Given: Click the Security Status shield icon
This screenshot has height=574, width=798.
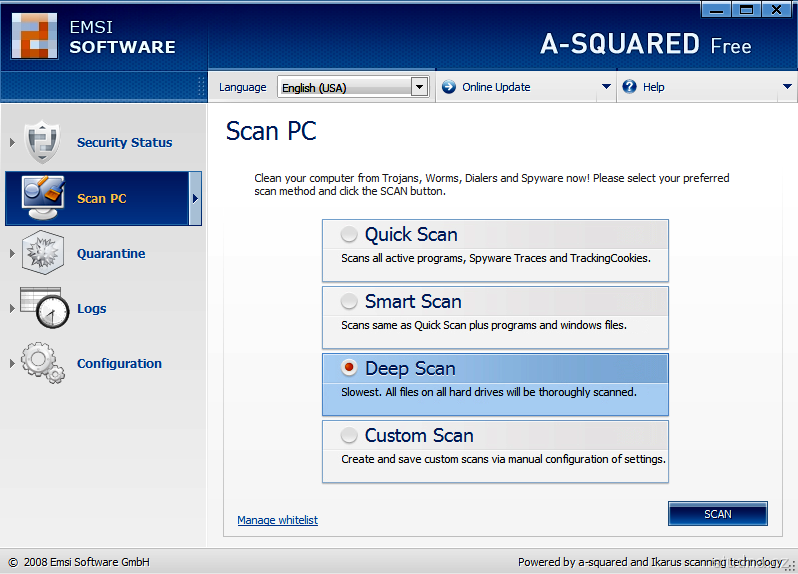Looking at the screenshot, I should coord(42,142).
